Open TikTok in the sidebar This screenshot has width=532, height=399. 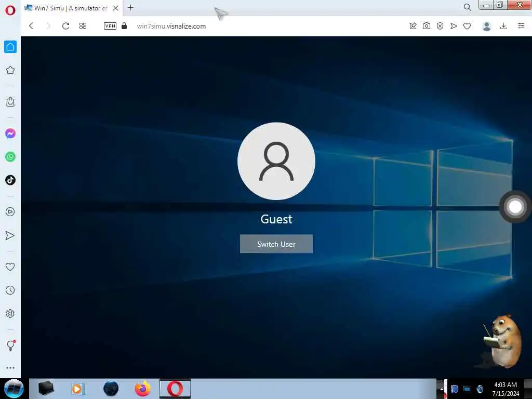point(10,180)
